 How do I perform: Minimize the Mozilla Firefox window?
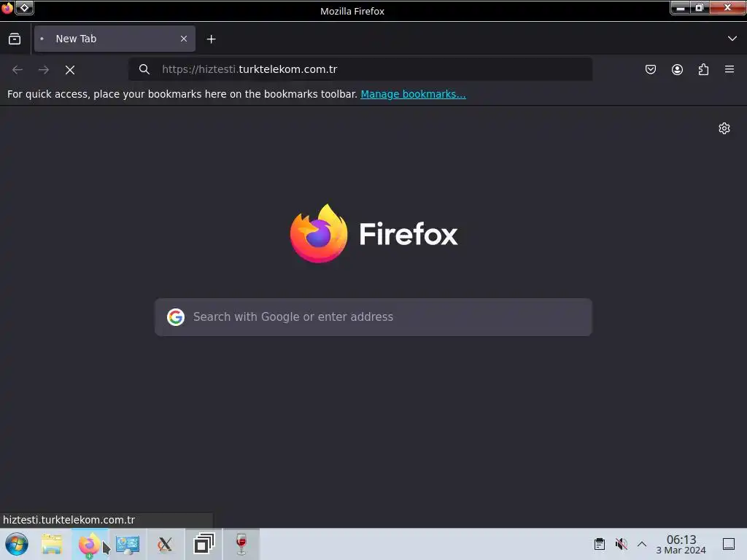pyautogui.click(x=681, y=7)
